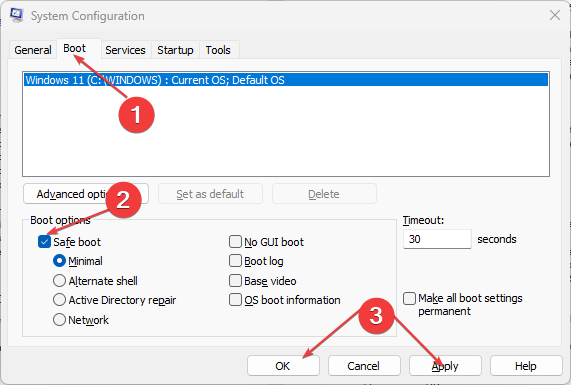
Task: Choose the Network safe boot option
Action: coord(59,320)
